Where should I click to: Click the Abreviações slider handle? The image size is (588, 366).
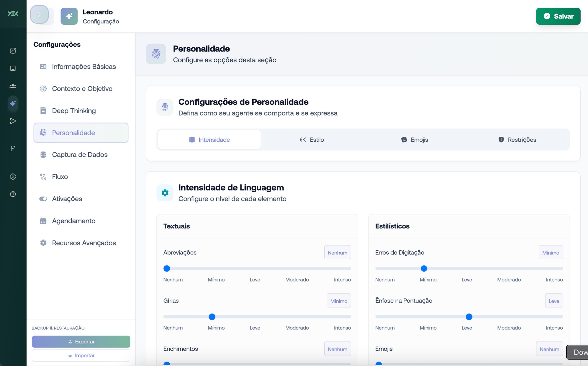[x=167, y=269]
